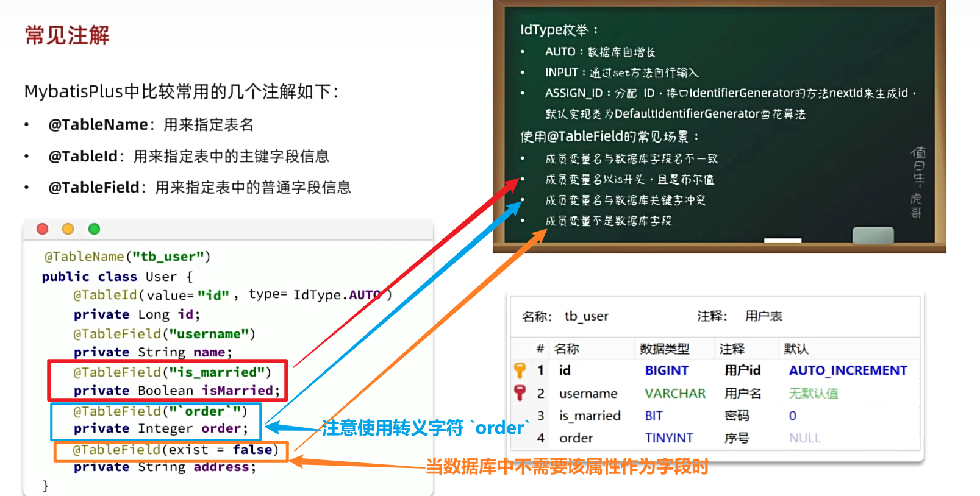Click the green maximize dot on the code window

94,229
